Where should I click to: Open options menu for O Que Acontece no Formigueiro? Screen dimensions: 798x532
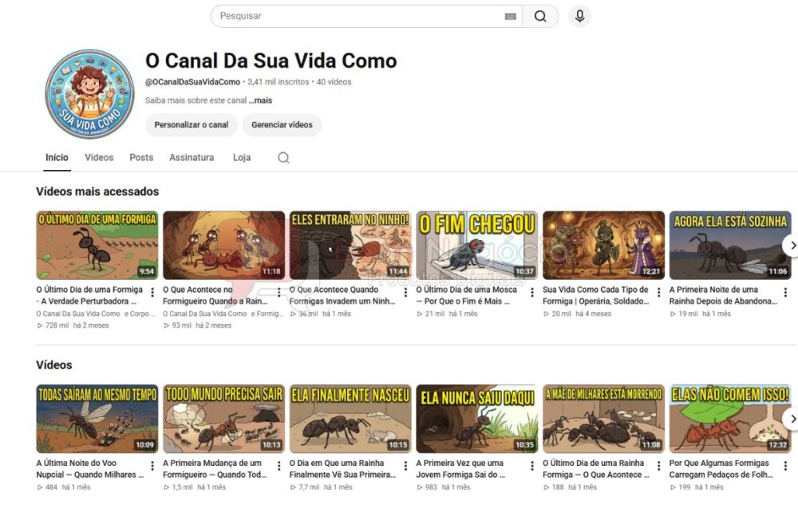point(279,293)
